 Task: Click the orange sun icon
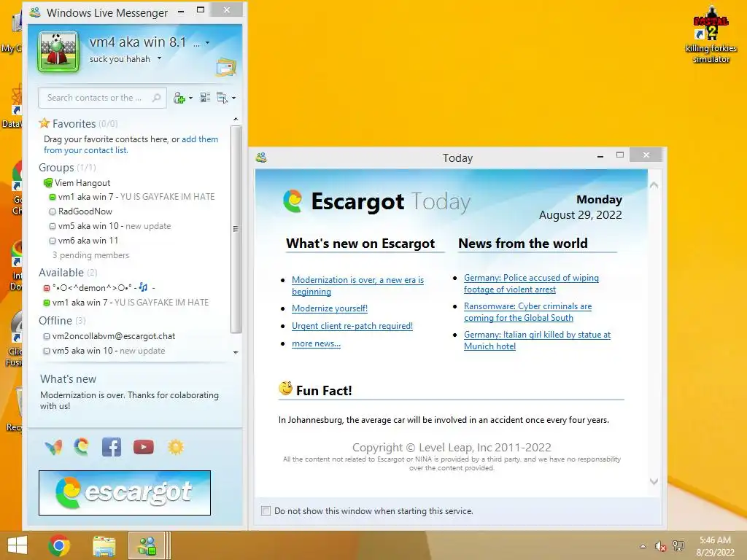click(x=175, y=447)
